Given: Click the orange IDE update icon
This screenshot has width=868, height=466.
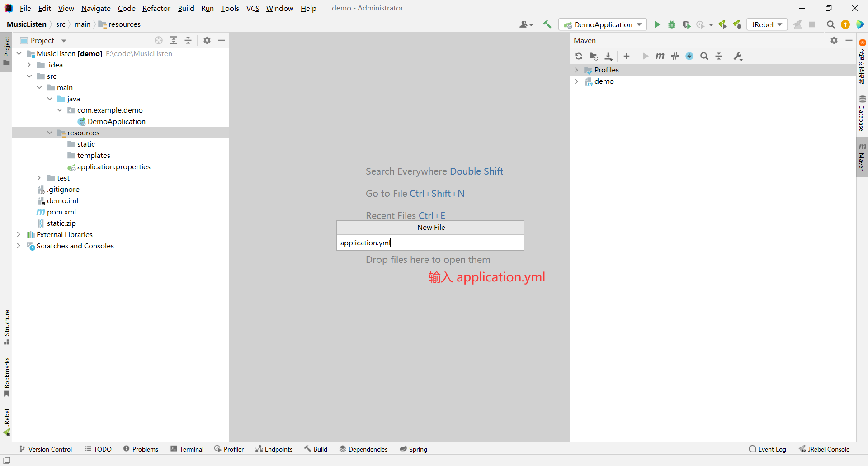Looking at the screenshot, I should pos(845,24).
